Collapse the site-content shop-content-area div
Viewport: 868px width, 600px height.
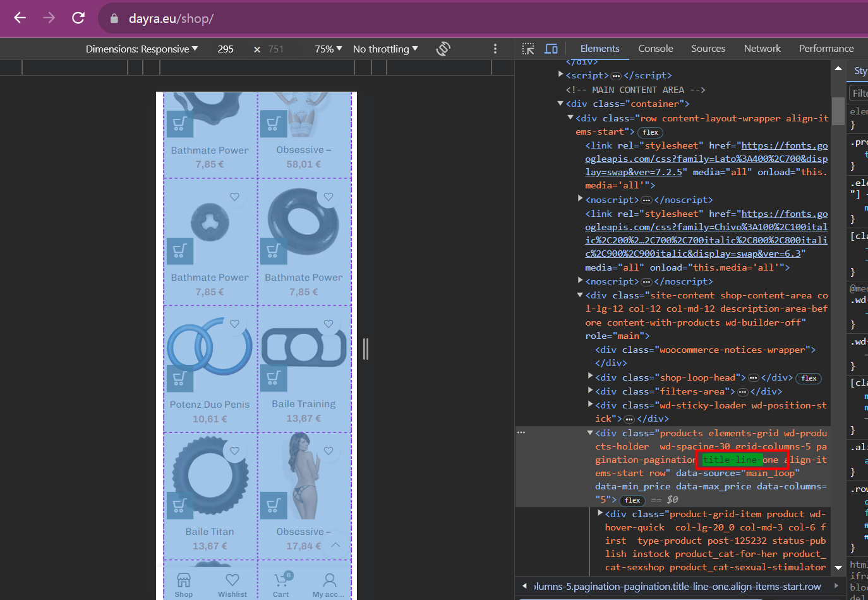580,295
